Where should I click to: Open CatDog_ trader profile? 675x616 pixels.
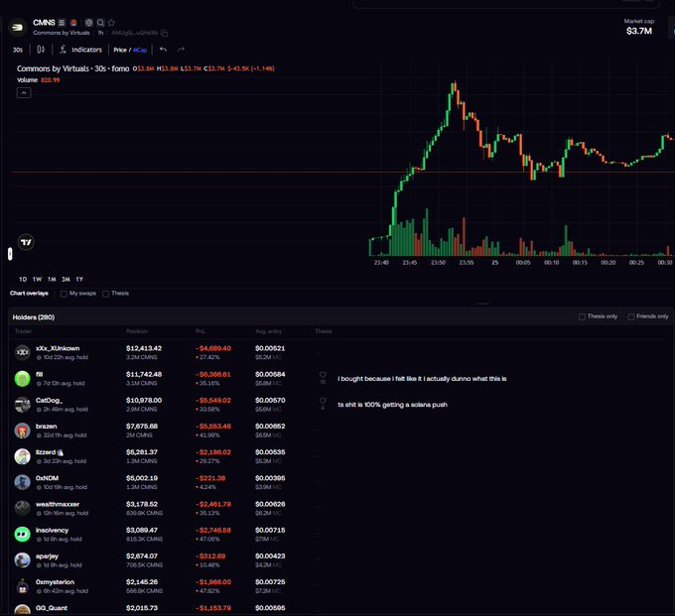[49, 401]
